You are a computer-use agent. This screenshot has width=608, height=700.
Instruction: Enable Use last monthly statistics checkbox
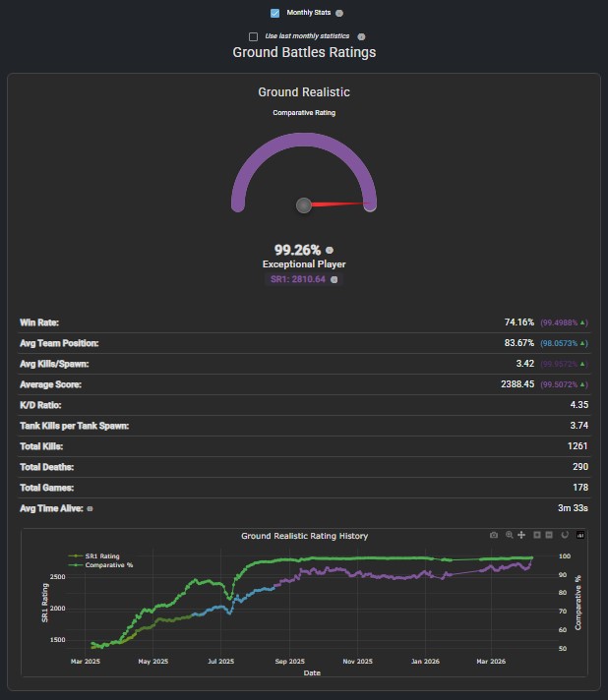point(253,36)
